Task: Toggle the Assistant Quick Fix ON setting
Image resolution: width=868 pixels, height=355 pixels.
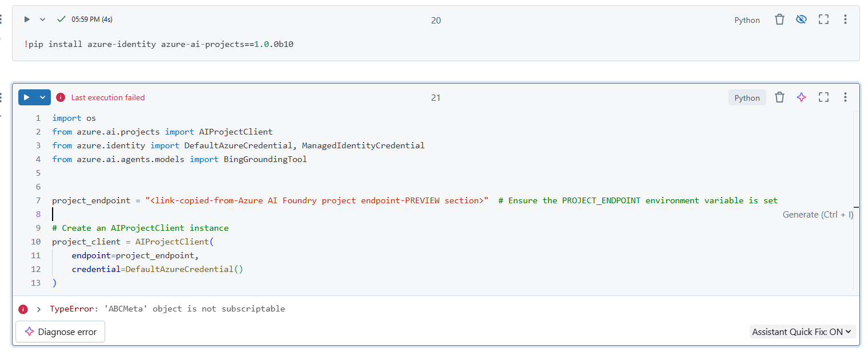Action: 802,332
